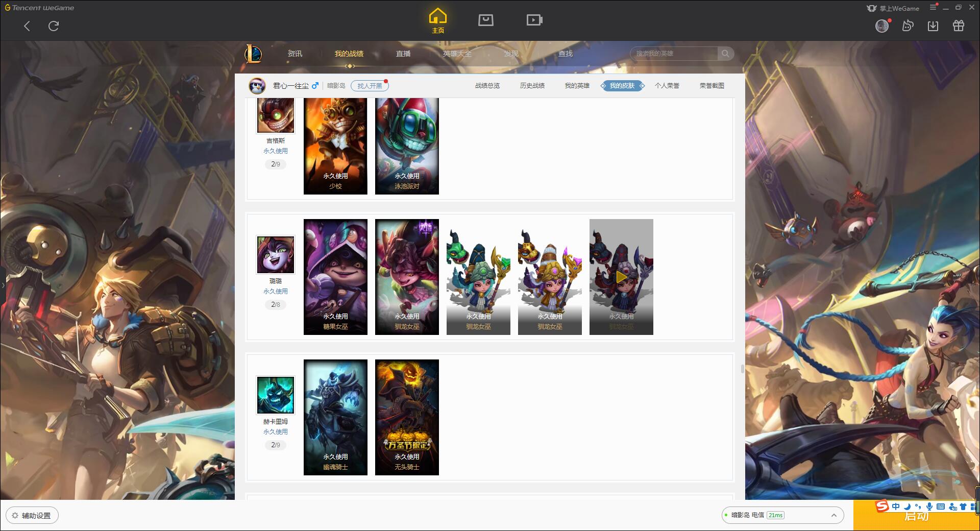This screenshot has height=531, width=980.
Task: Open the 主页 home icon
Action: [x=438, y=21]
